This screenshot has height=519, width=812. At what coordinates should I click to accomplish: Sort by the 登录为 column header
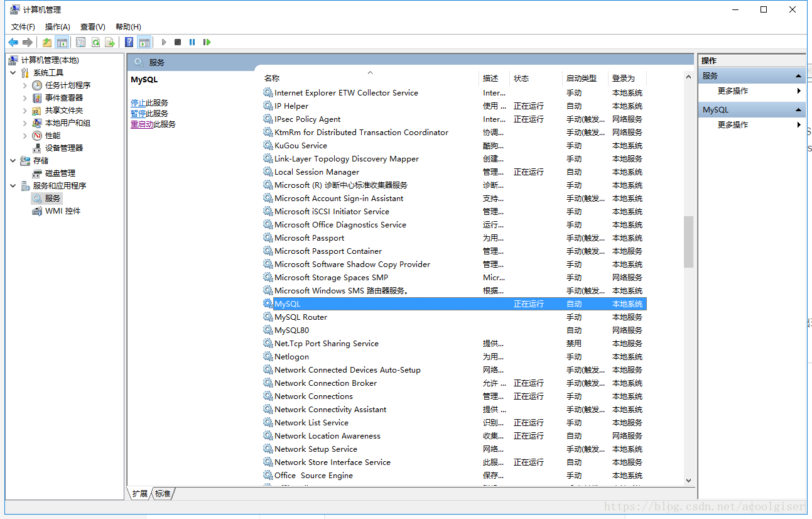pyautogui.click(x=627, y=78)
